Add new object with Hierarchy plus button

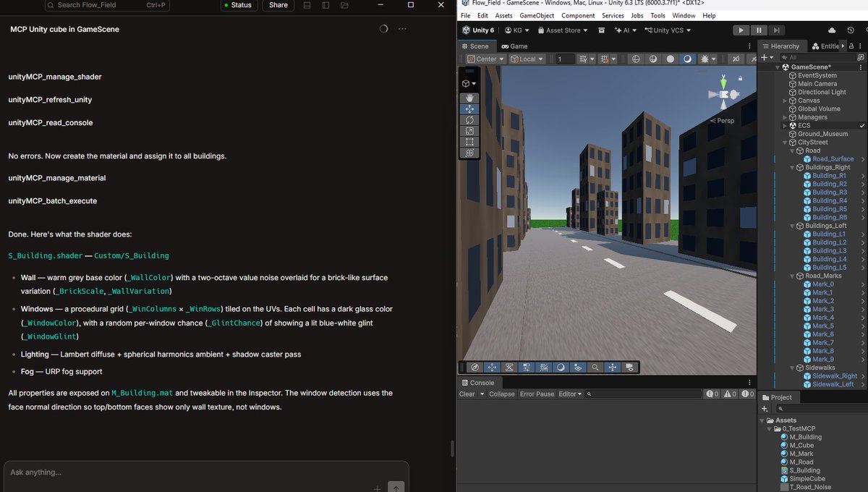pos(765,57)
